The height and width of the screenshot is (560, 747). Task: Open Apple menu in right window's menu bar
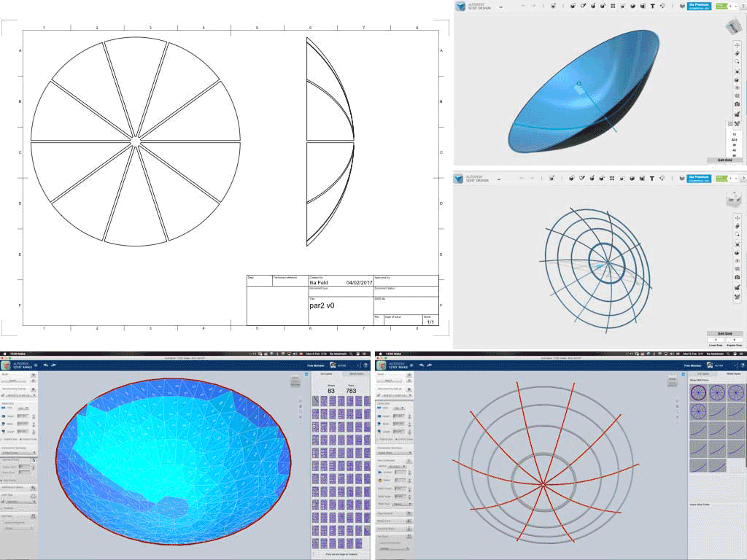click(380, 354)
